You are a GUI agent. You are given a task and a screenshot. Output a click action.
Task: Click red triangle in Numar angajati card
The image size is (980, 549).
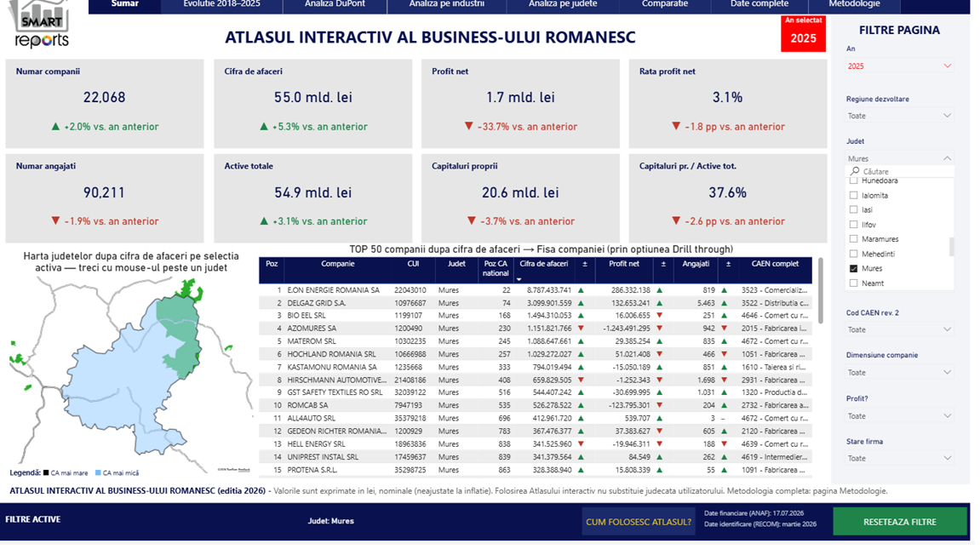click(x=55, y=221)
